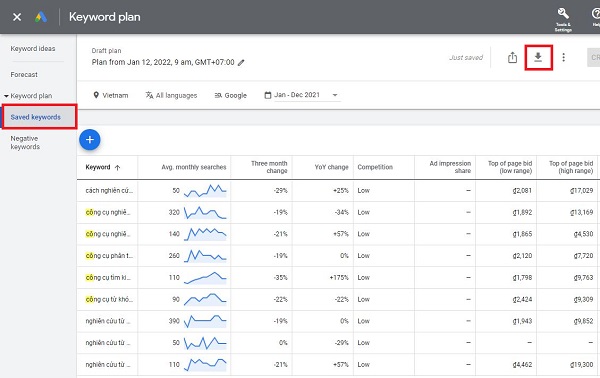The height and width of the screenshot is (378, 600).
Task: Click the ₫4,462 low range bid
Action: tap(522, 365)
